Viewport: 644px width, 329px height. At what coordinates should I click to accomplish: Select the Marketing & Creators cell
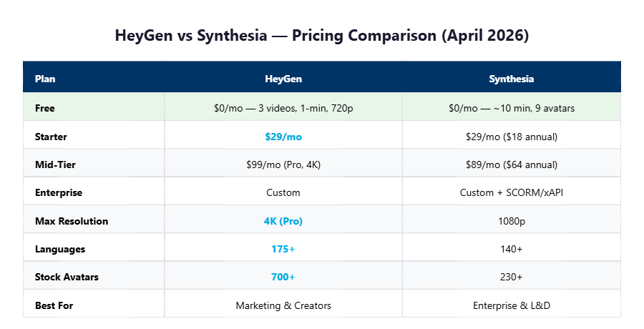click(x=283, y=305)
